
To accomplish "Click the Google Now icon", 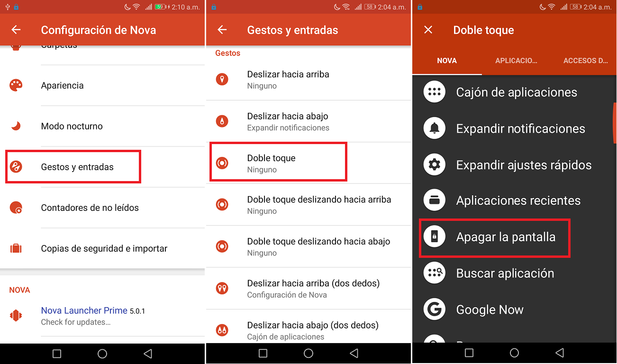I will point(434,309).
